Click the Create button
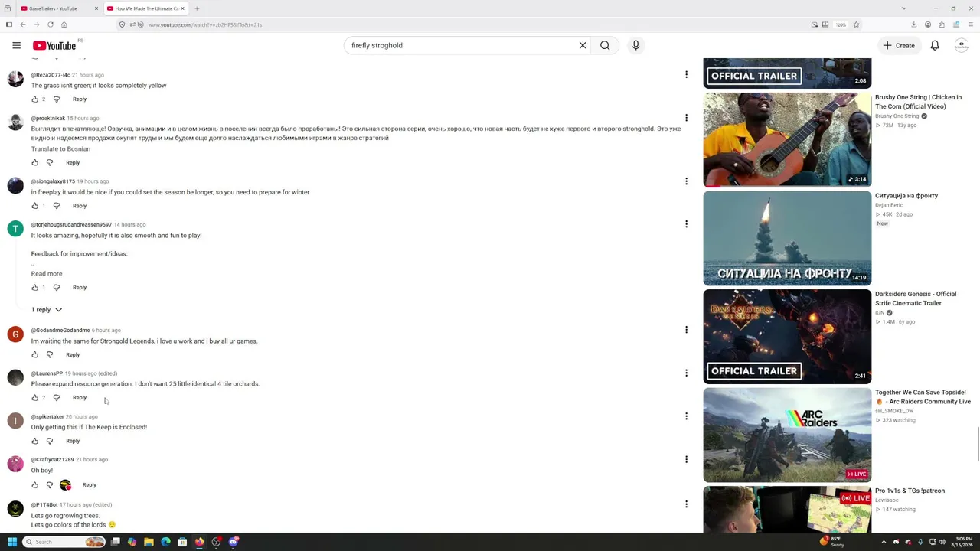 [x=899, y=45]
